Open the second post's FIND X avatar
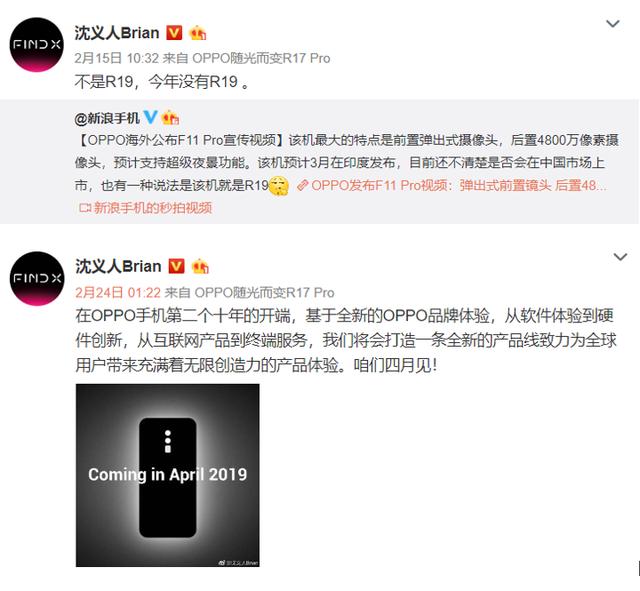 click(x=37, y=278)
